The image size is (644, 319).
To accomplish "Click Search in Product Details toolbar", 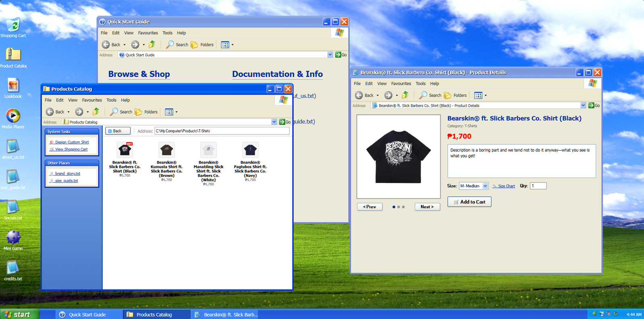I will click(x=430, y=95).
